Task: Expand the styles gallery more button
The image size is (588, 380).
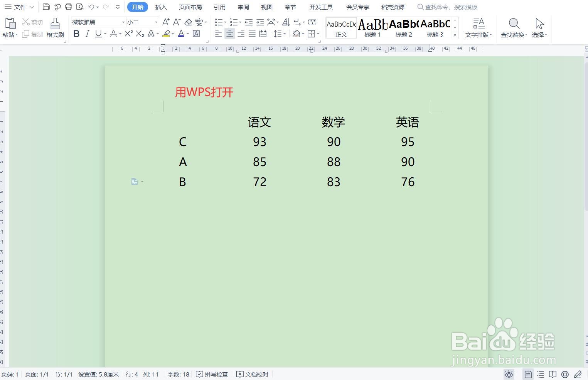Action: point(455,35)
